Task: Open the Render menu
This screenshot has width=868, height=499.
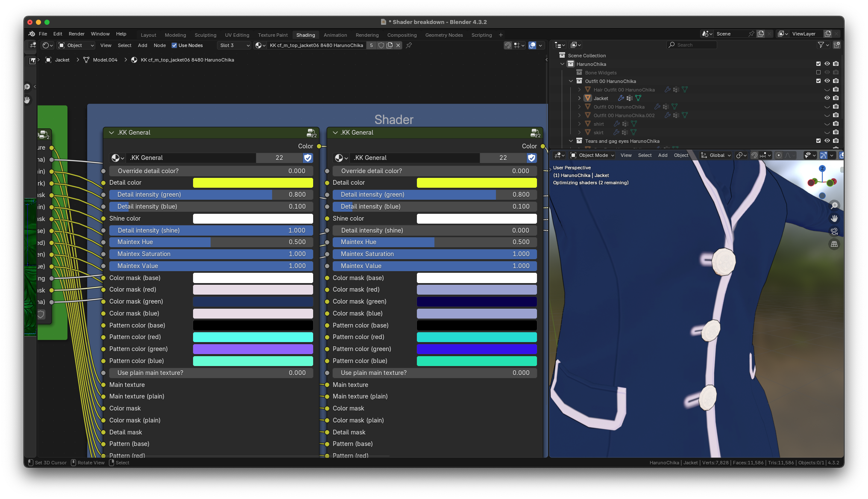Action: pos(76,34)
